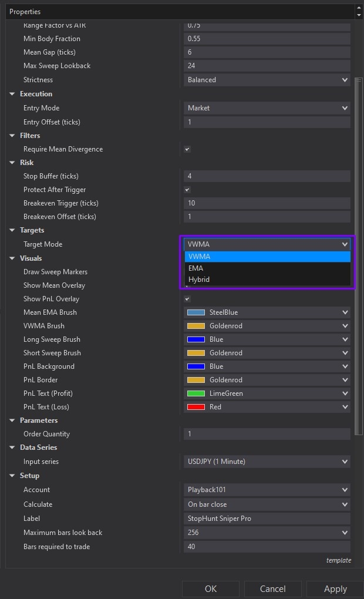Open the Maximum bars look back dropdown
This screenshot has width=364, height=599.
(x=267, y=532)
